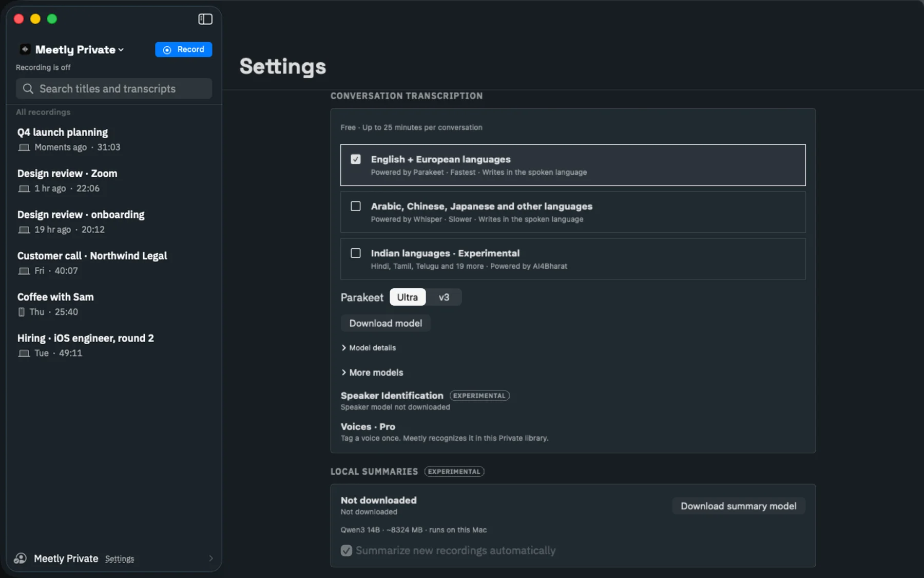Open the Meetly Private library dropdown
Viewport: 924px width, 578px height.
[x=80, y=50]
